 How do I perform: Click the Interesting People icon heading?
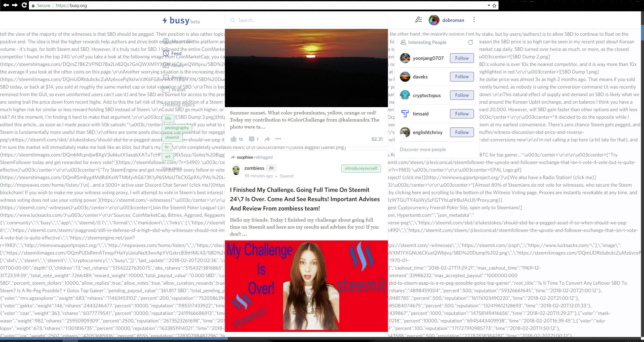[403, 42]
